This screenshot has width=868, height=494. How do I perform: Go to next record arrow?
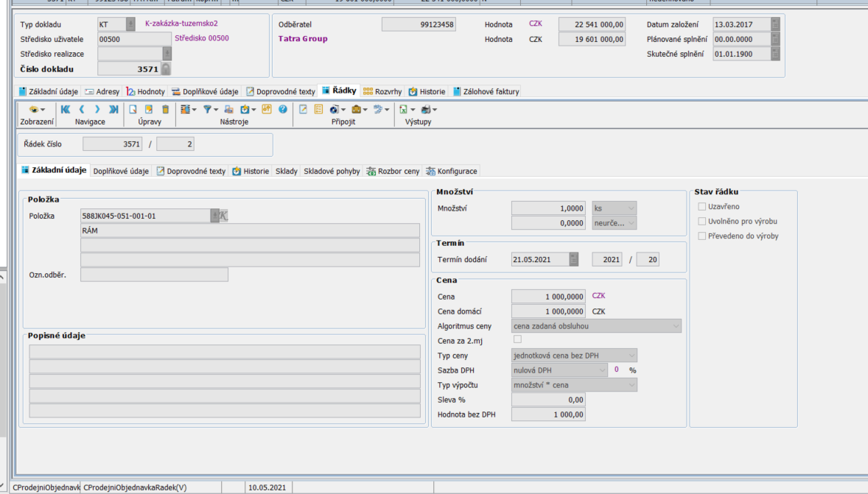click(98, 109)
